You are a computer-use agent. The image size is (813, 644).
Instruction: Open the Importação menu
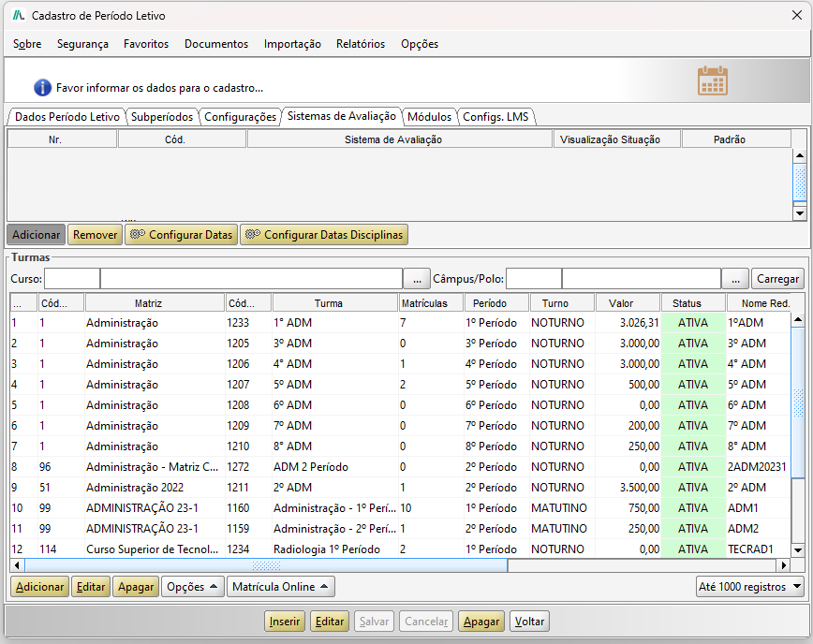click(x=292, y=44)
